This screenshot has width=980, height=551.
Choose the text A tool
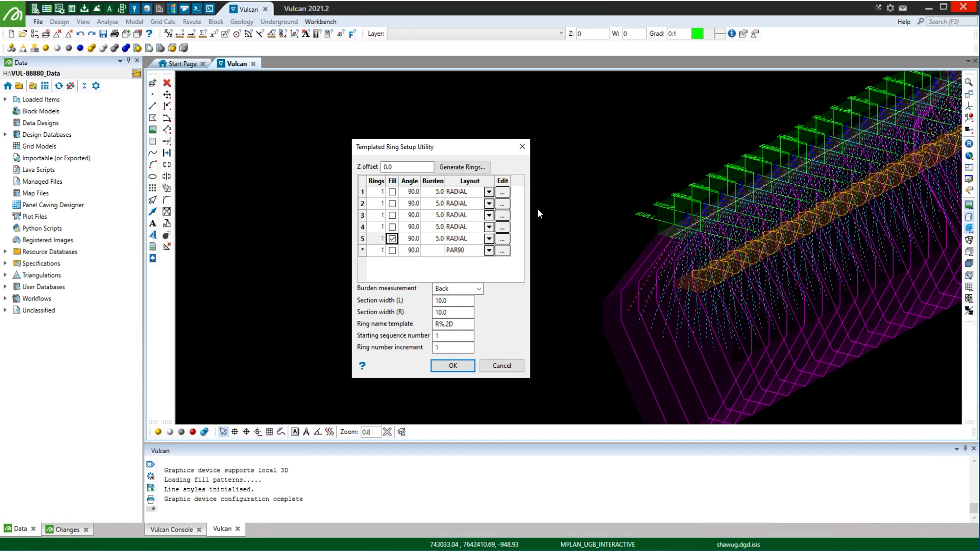[153, 223]
